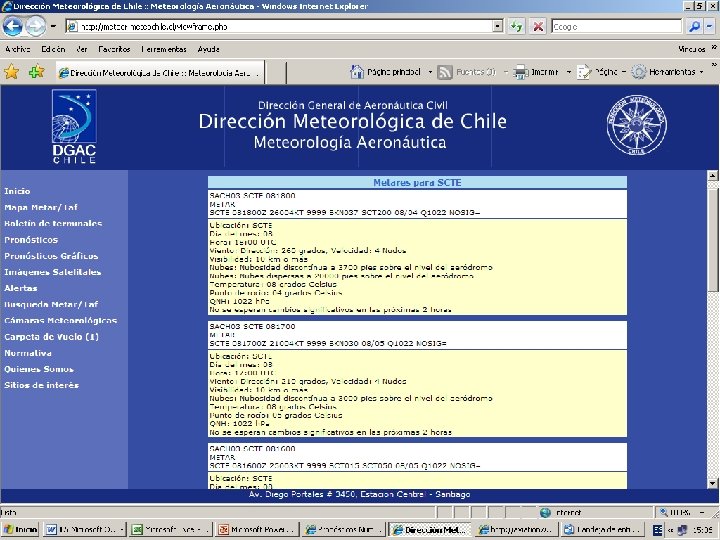Click the Internet zone globe status icon

[x=545, y=512]
